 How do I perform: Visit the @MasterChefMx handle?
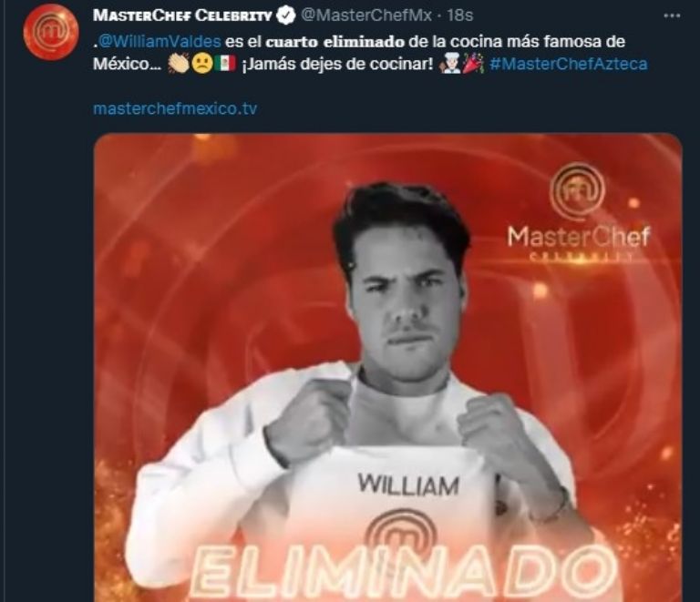click(366, 15)
